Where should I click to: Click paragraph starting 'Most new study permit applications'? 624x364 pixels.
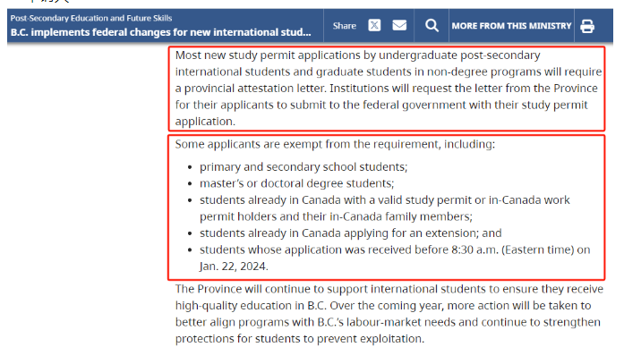click(389, 89)
